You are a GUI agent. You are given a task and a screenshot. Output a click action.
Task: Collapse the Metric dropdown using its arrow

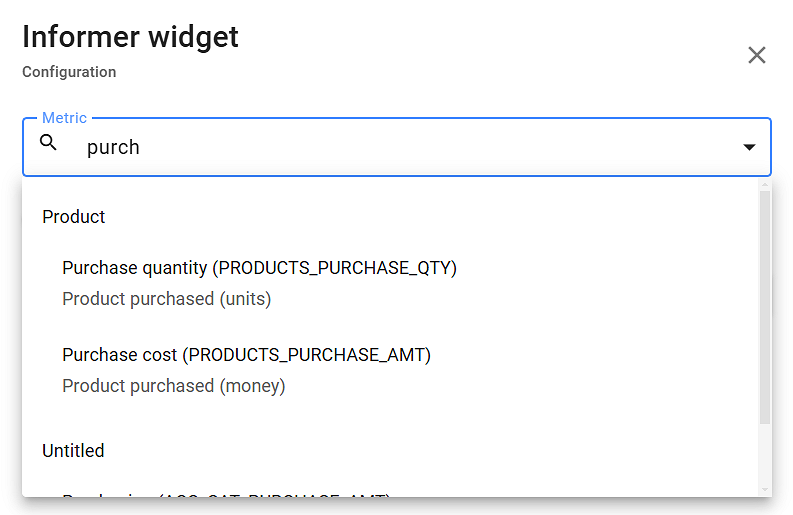pyautogui.click(x=749, y=148)
